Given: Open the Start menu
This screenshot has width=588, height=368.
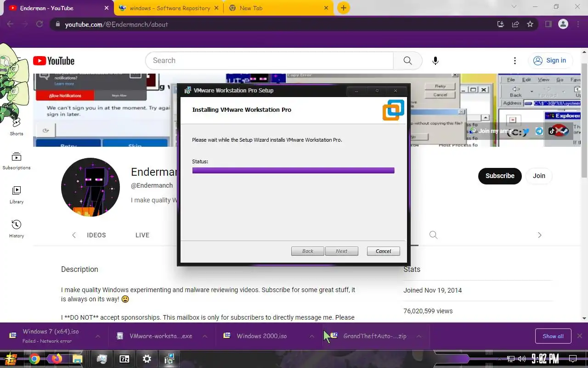Looking at the screenshot, I should pyautogui.click(x=11, y=359).
